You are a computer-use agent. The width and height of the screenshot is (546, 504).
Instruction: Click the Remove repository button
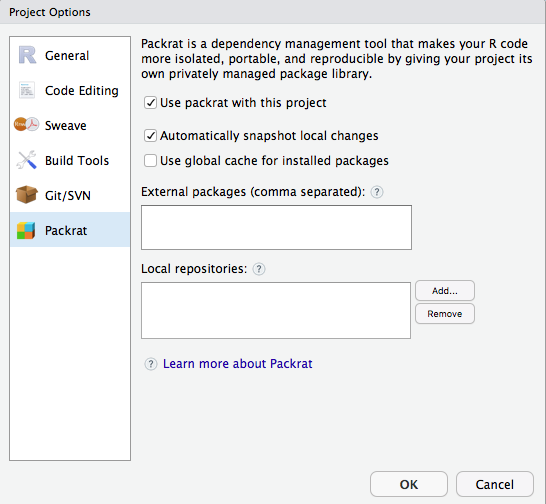coord(445,313)
